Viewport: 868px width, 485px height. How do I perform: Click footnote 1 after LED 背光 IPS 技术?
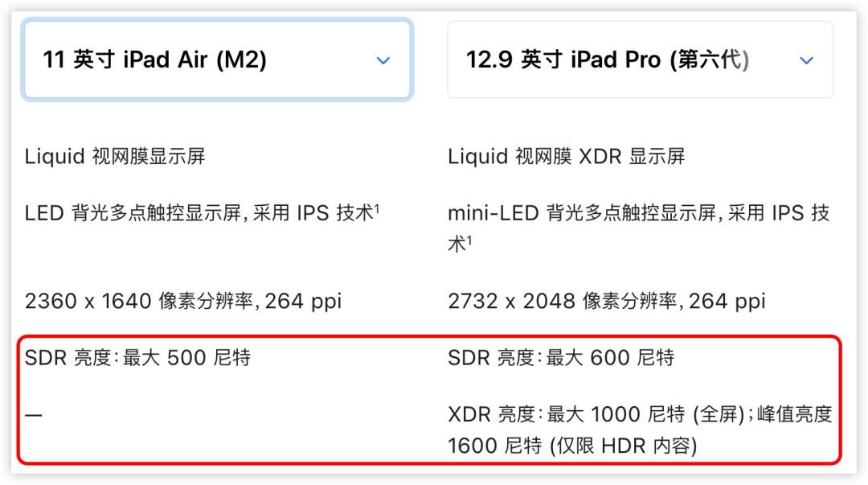pyautogui.click(x=377, y=208)
